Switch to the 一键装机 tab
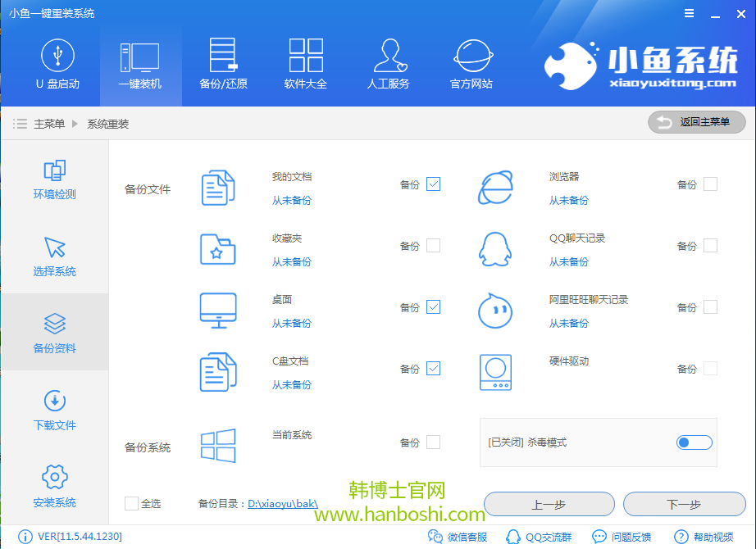 (x=140, y=64)
